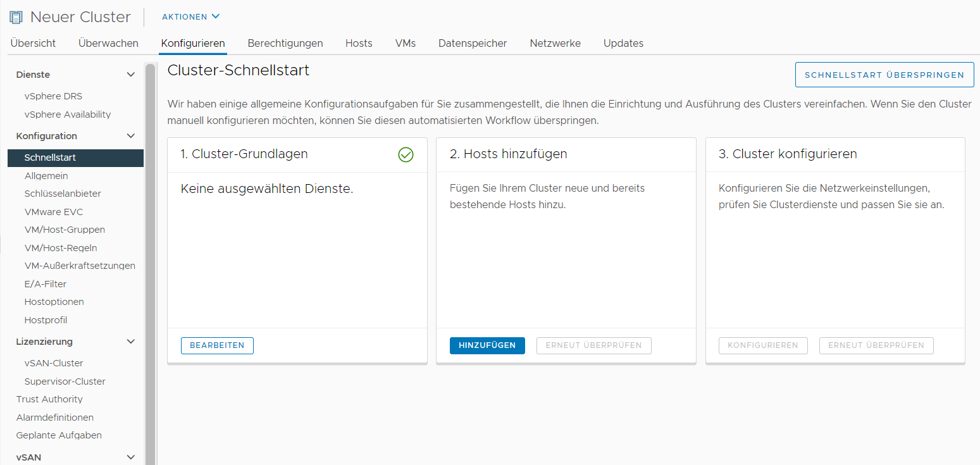Collapse the Dienste section
The width and height of the screenshot is (980, 465).
pos(131,75)
